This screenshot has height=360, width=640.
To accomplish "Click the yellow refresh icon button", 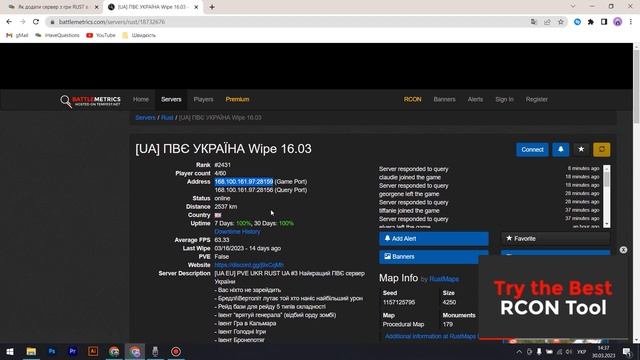I will coord(602,150).
